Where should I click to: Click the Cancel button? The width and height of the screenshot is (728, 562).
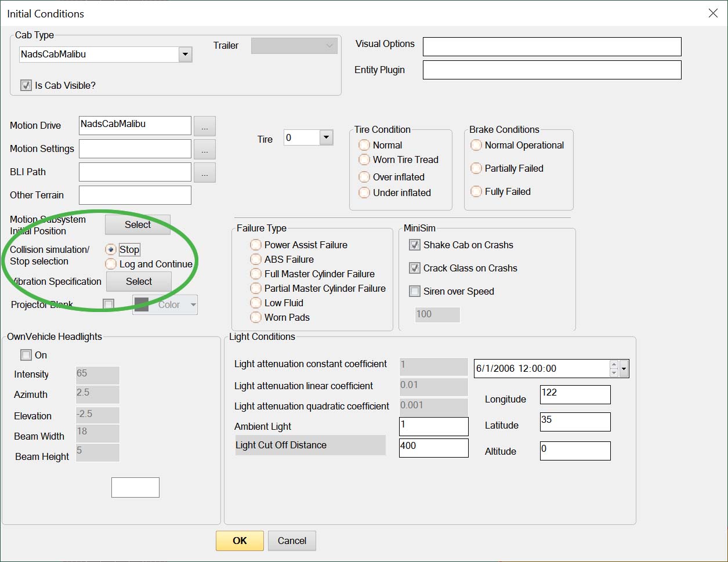pos(292,541)
